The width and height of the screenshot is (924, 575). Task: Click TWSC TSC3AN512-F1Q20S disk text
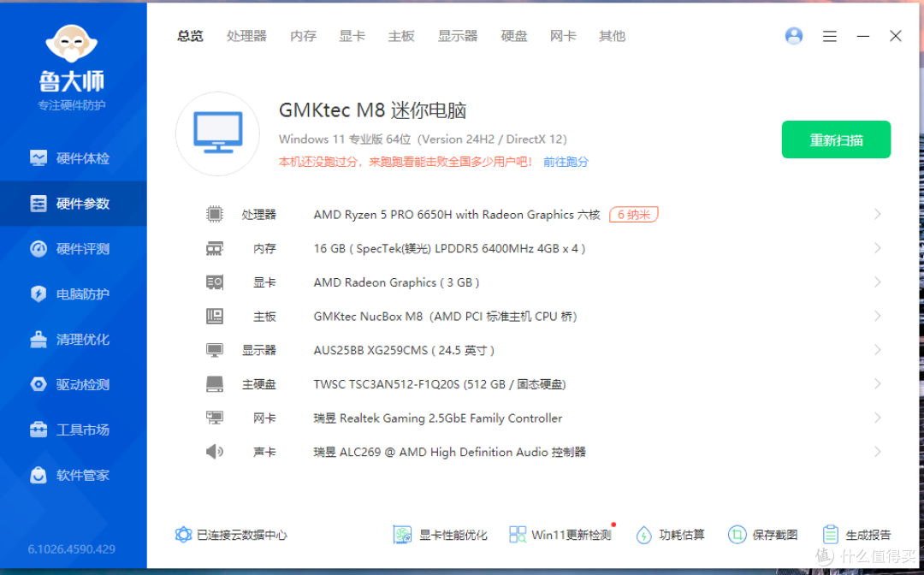(x=440, y=385)
